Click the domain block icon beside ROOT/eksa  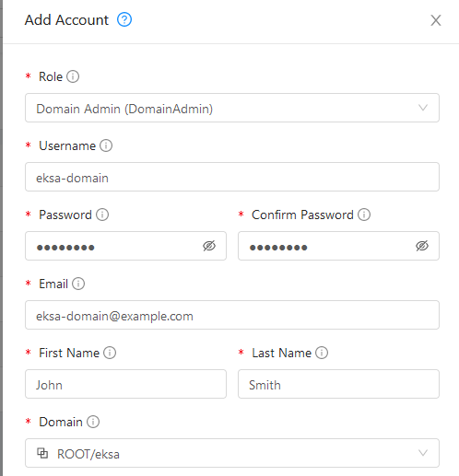coord(42,453)
